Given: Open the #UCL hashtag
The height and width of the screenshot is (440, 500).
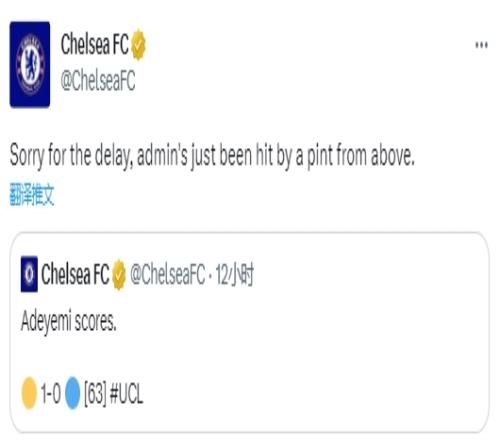Looking at the screenshot, I should [126, 393].
